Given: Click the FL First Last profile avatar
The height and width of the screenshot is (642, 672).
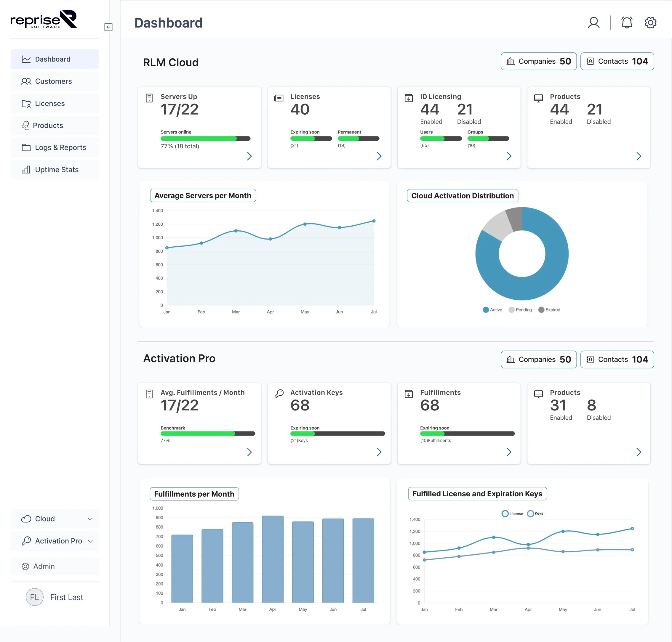Looking at the screenshot, I should pyautogui.click(x=35, y=597).
